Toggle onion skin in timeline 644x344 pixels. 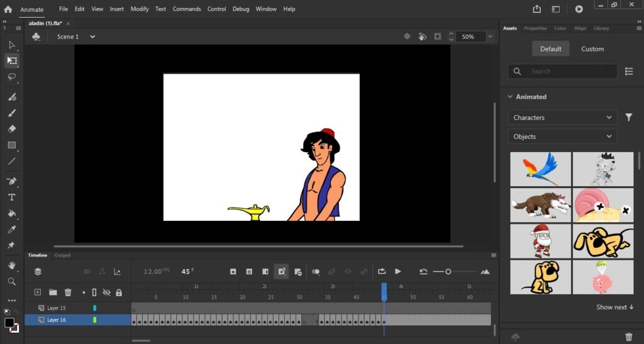[316, 271]
